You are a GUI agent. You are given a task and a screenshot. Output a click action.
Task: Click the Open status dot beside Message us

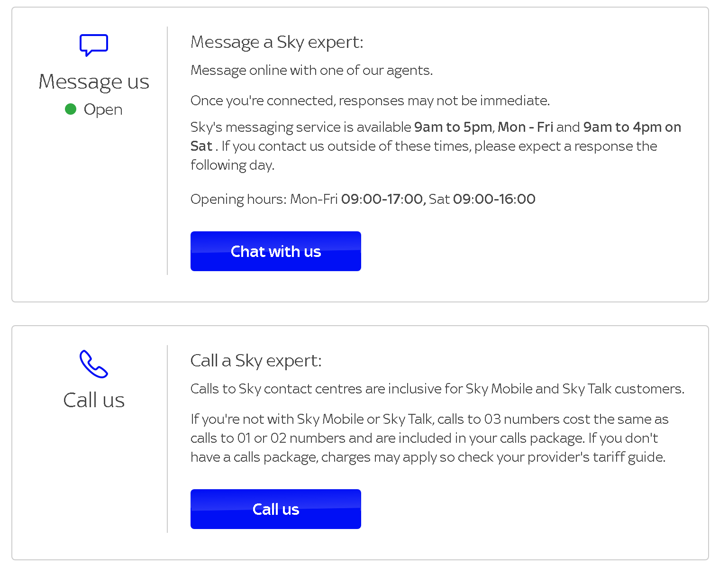tap(71, 109)
